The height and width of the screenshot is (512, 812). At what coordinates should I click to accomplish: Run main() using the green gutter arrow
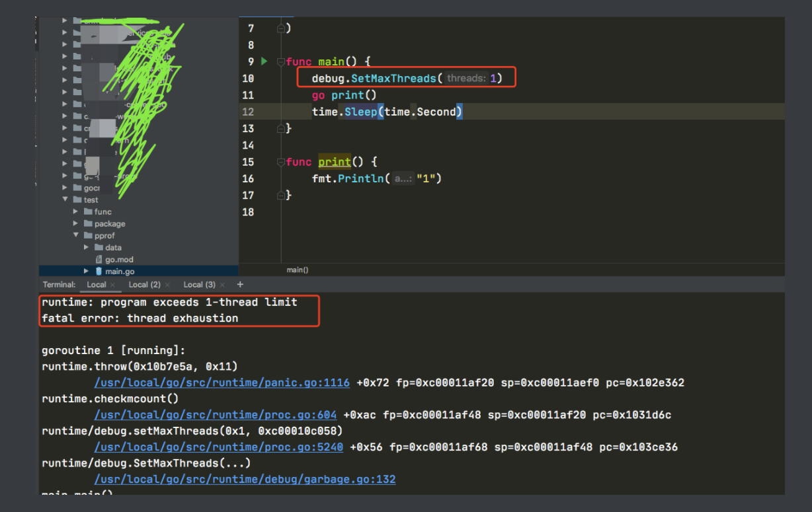click(x=264, y=61)
